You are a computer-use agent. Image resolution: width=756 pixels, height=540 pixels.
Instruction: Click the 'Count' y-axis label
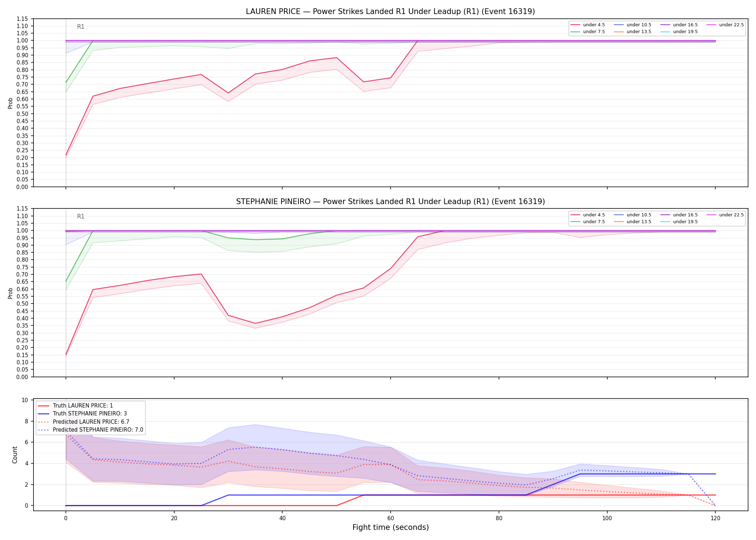tap(15, 455)
